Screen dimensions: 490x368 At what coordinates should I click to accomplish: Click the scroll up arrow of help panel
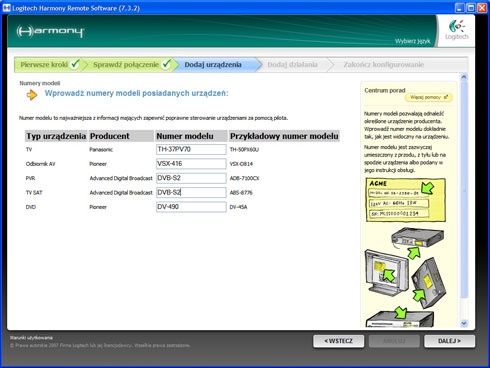pos(464,77)
